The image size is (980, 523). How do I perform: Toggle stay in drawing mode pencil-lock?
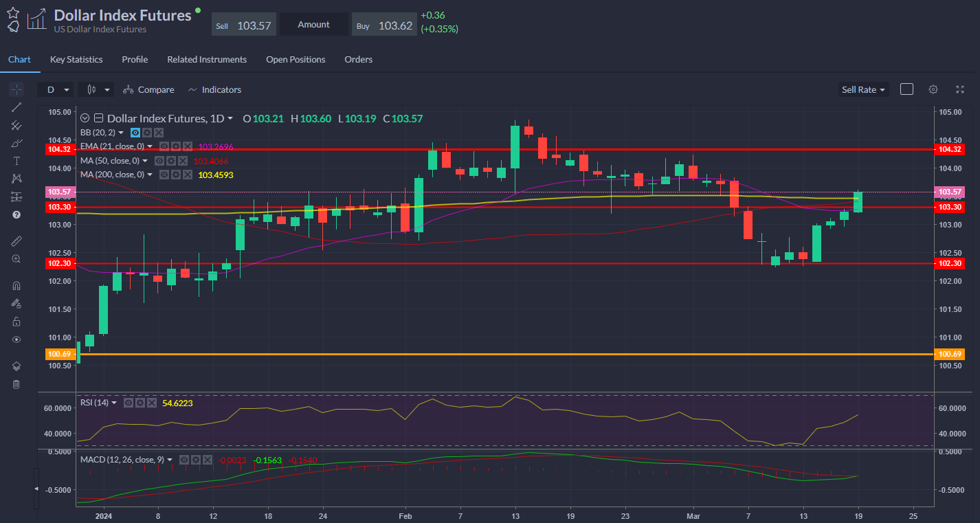16,303
